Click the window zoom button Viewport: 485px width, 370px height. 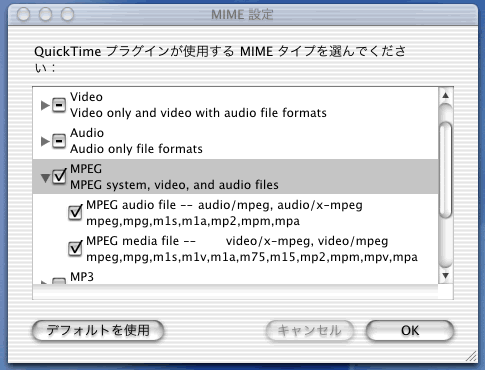68,15
